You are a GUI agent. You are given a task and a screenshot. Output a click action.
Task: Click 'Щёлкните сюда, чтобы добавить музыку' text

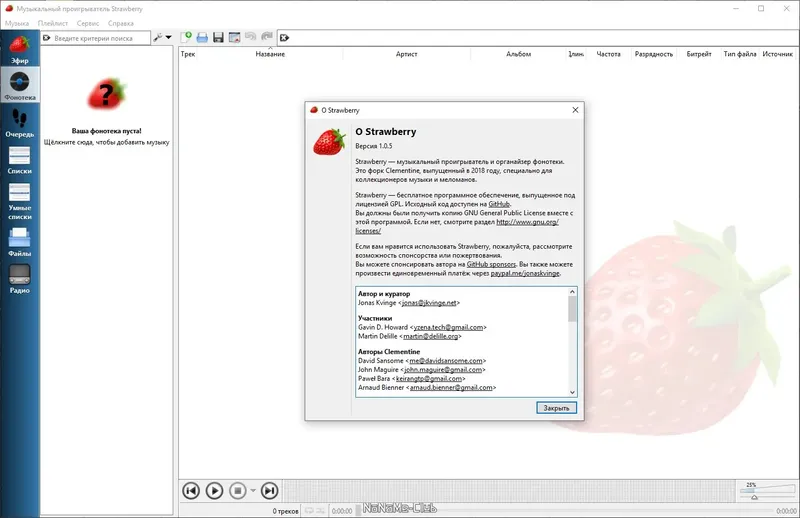(106, 142)
